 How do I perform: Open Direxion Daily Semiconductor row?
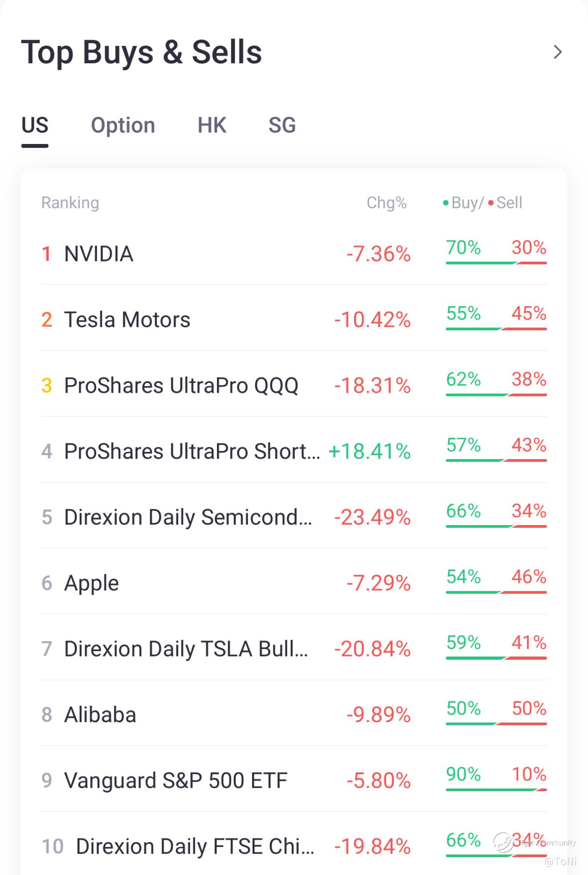coord(188,517)
